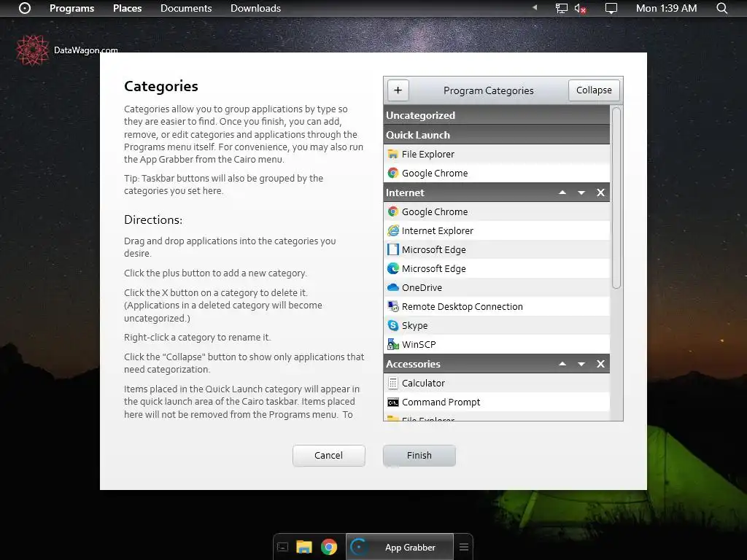Move Accessories category up

(x=562, y=364)
